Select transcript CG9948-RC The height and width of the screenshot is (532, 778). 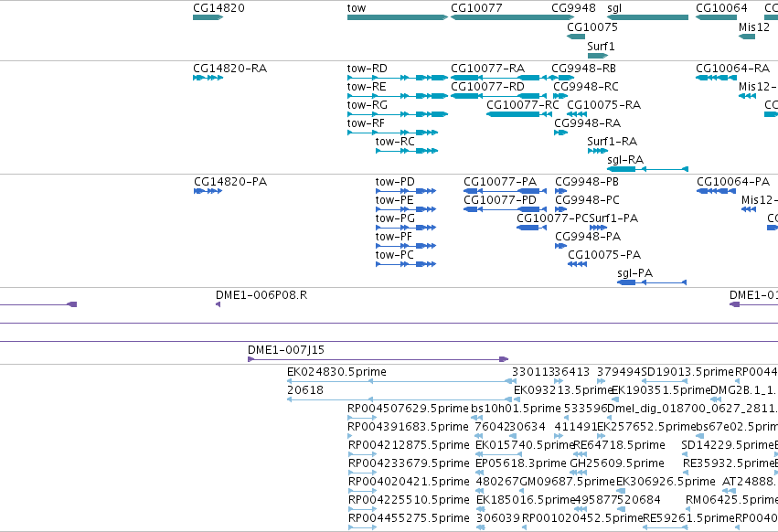coord(560,96)
